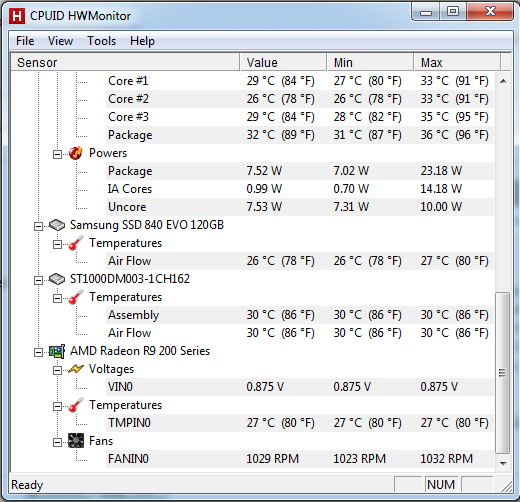Image resolution: width=520 pixels, height=502 pixels.
Task: Select the temperature Package row
Action: coord(300,135)
